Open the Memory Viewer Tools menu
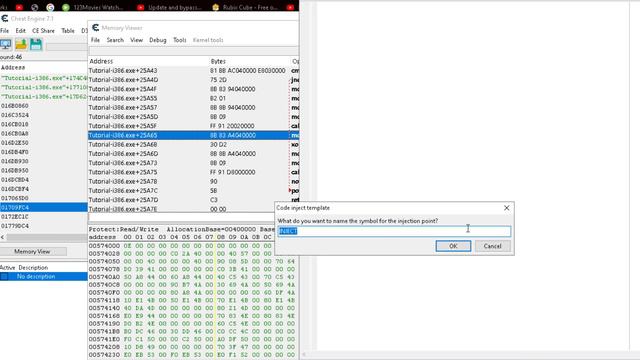This screenshot has width=640, height=360. pos(180,40)
